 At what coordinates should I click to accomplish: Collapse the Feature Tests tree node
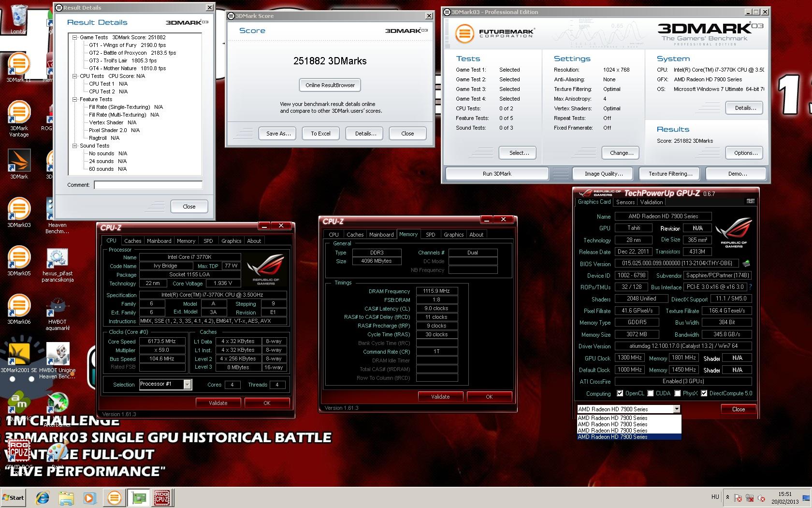coord(75,99)
